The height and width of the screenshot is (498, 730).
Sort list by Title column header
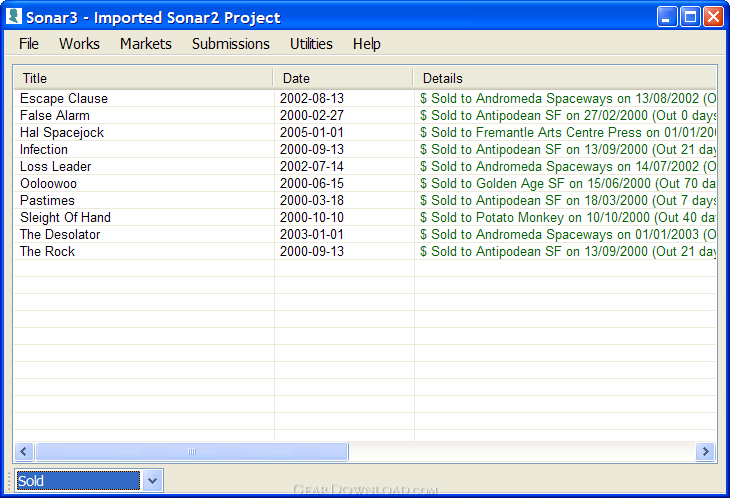143,78
